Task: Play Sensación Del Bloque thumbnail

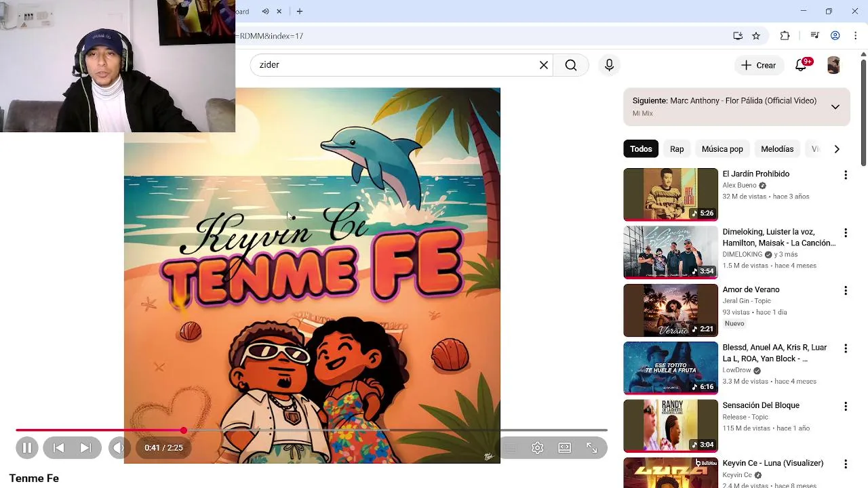Action: [670, 426]
